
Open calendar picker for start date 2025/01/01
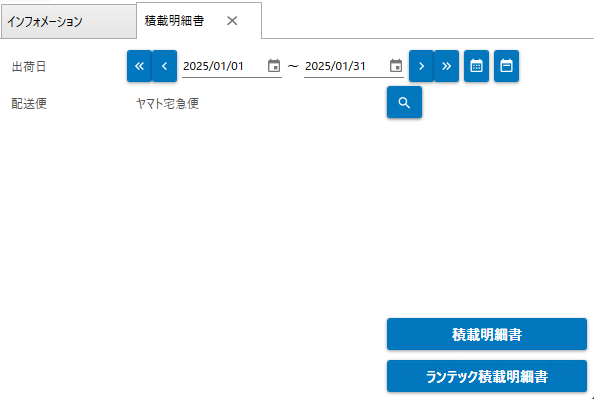click(x=274, y=66)
